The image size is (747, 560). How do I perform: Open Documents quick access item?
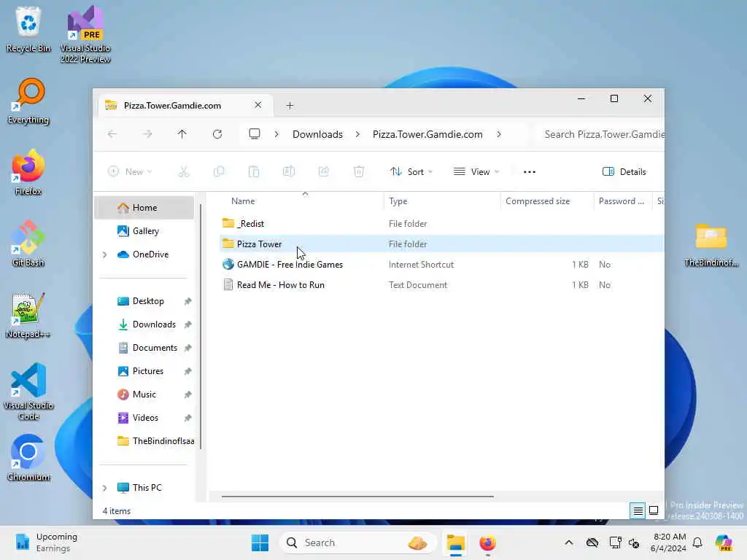click(x=144, y=348)
